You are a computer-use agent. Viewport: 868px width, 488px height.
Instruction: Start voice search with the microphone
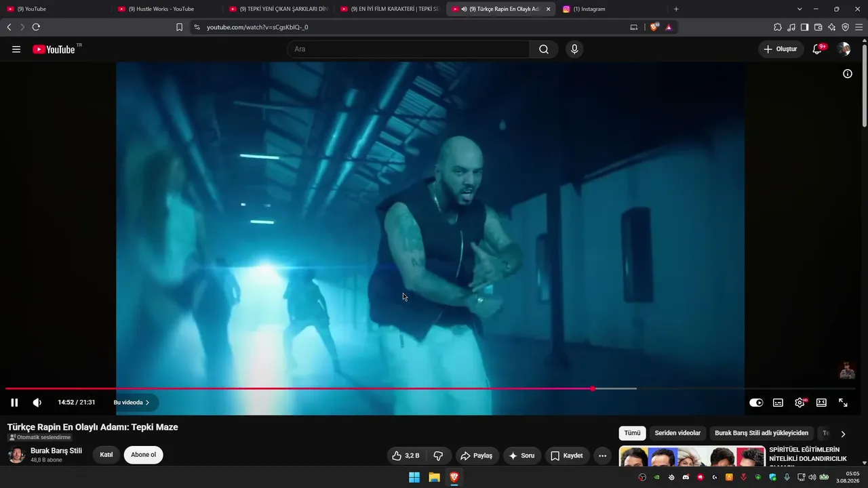coord(574,49)
